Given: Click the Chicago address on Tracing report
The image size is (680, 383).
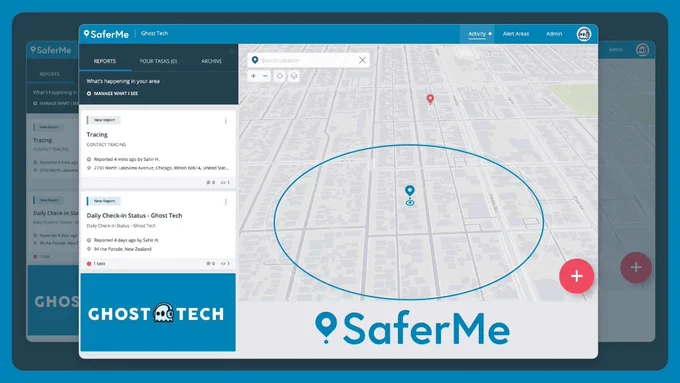Looking at the screenshot, I should [x=161, y=168].
